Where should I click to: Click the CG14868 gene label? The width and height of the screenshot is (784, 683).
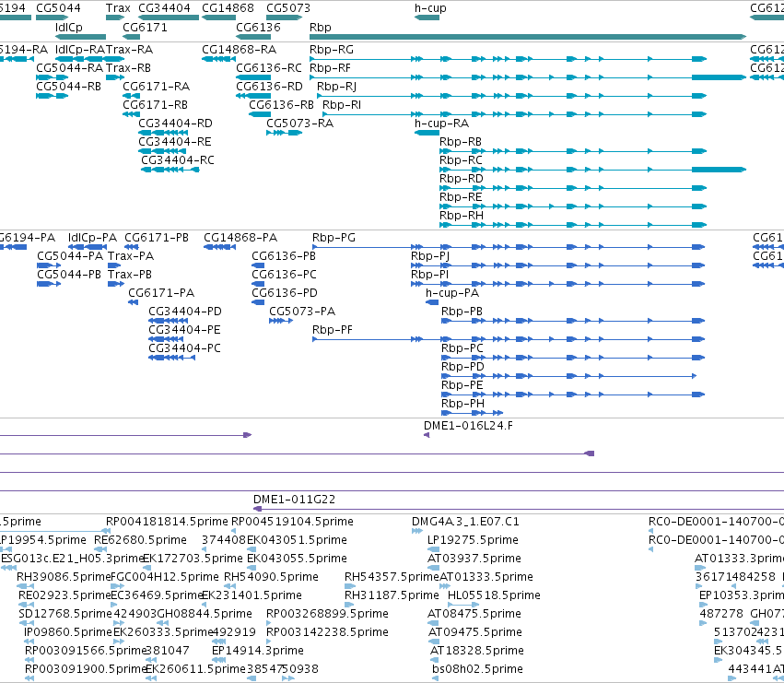click(228, 8)
